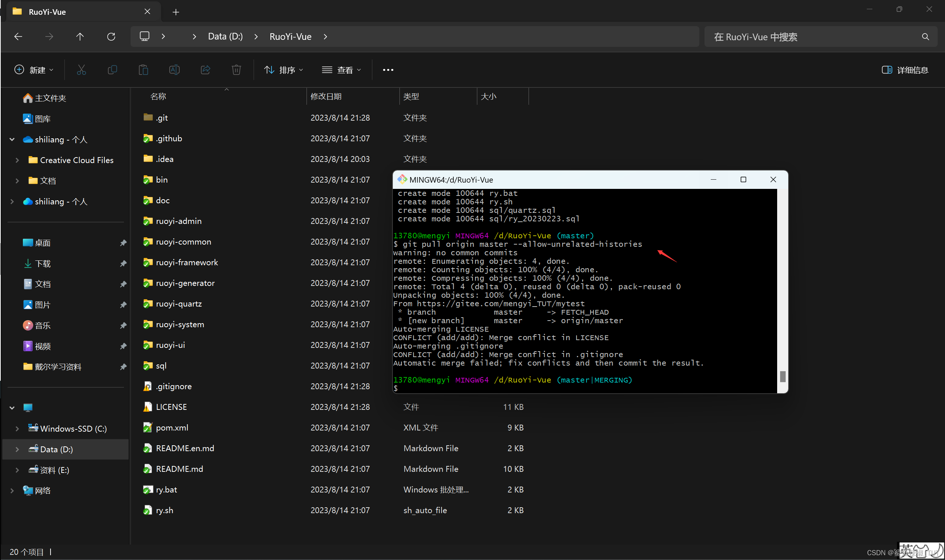The height and width of the screenshot is (560, 945).
Task: Select the ry.sh file
Action: pos(165,510)
